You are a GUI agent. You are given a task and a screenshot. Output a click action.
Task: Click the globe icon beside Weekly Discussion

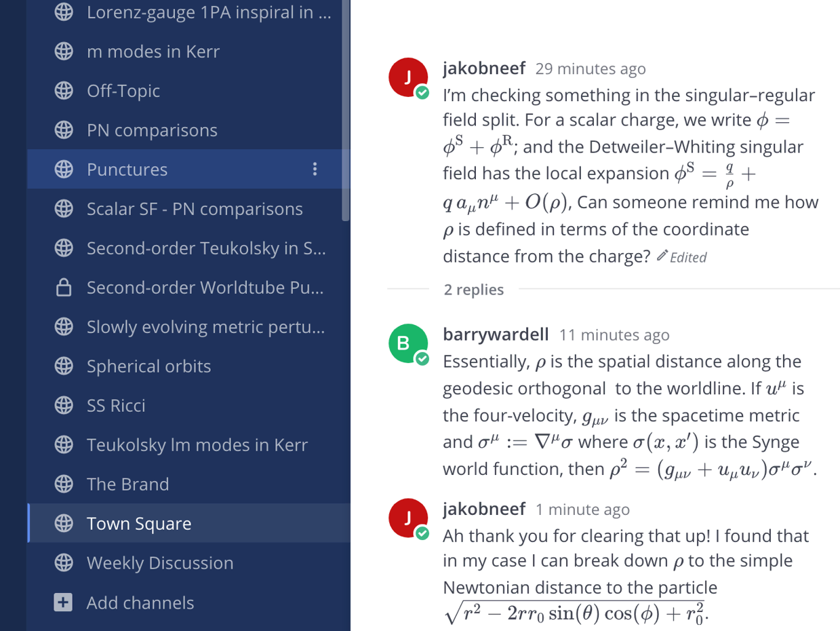point(64,563)
